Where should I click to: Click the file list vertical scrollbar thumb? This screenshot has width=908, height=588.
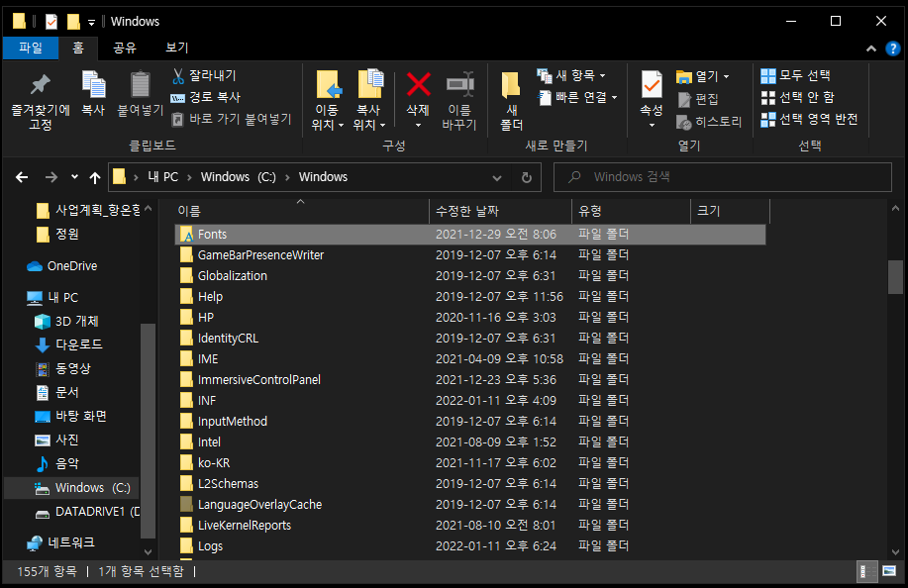point(895,278)
